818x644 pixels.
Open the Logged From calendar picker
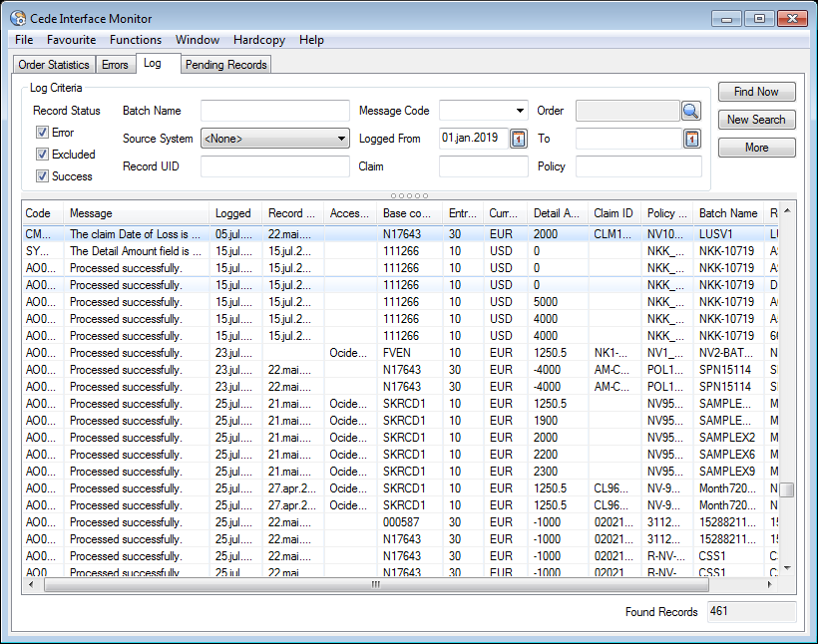click(519, 139)
